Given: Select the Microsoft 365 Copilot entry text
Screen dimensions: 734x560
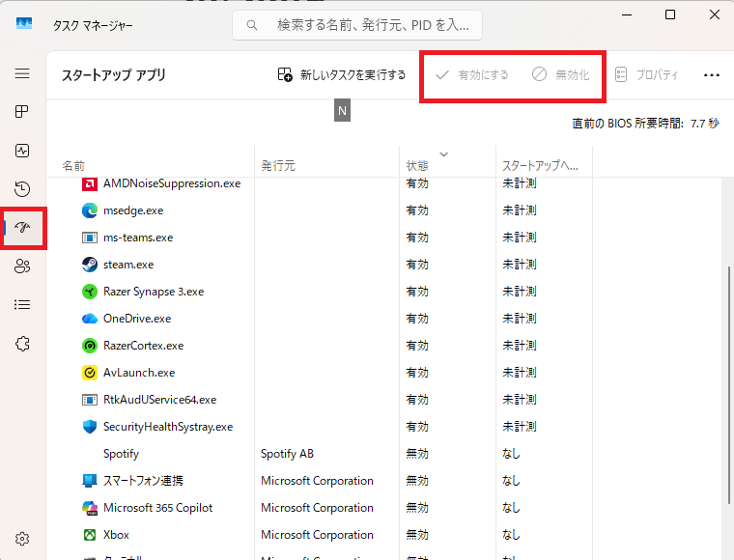Looking at the screenshot, I should (x=157, y=508).
